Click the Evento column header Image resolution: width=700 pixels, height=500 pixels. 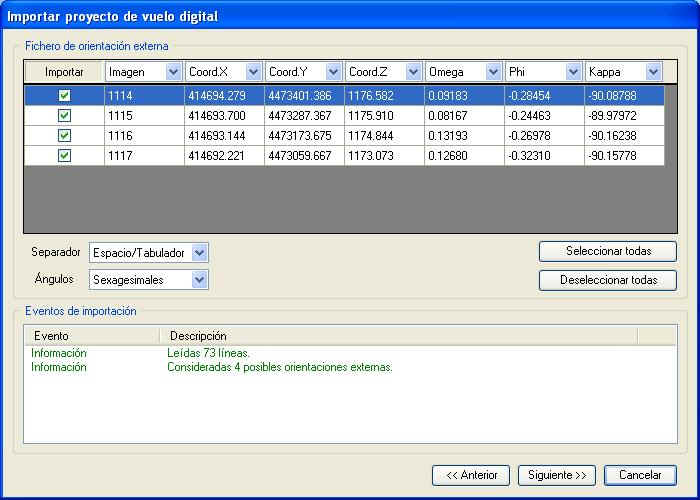click(x=92, y=336)
